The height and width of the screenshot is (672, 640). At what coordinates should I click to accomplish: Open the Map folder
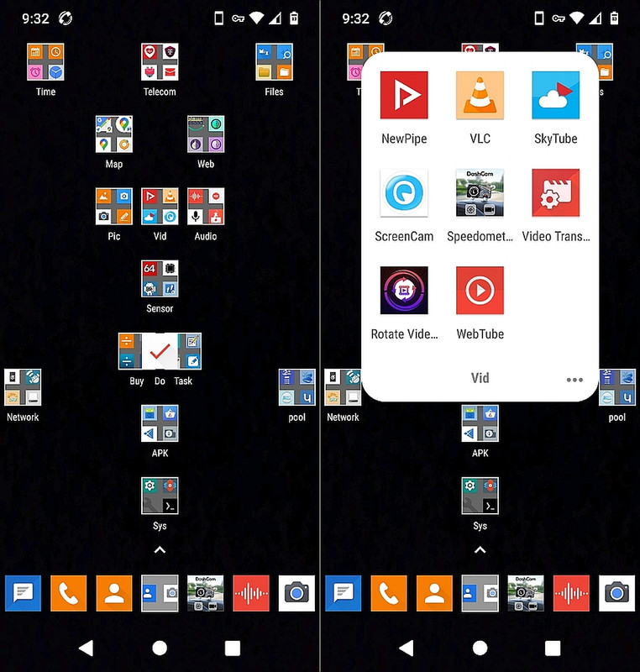[x=114, y=134]
